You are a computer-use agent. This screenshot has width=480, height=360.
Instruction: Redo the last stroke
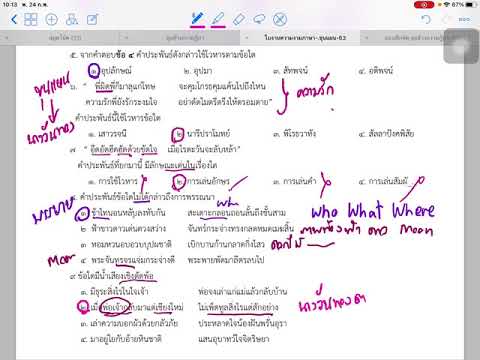click(x=446, y=19)
